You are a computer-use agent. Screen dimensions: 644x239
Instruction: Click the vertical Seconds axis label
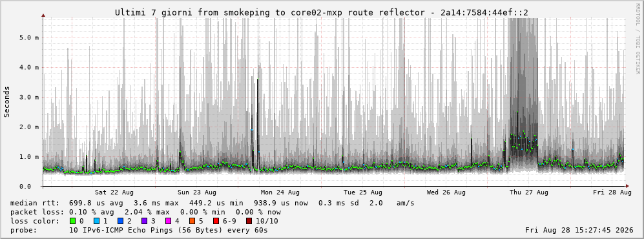(7, 102)
